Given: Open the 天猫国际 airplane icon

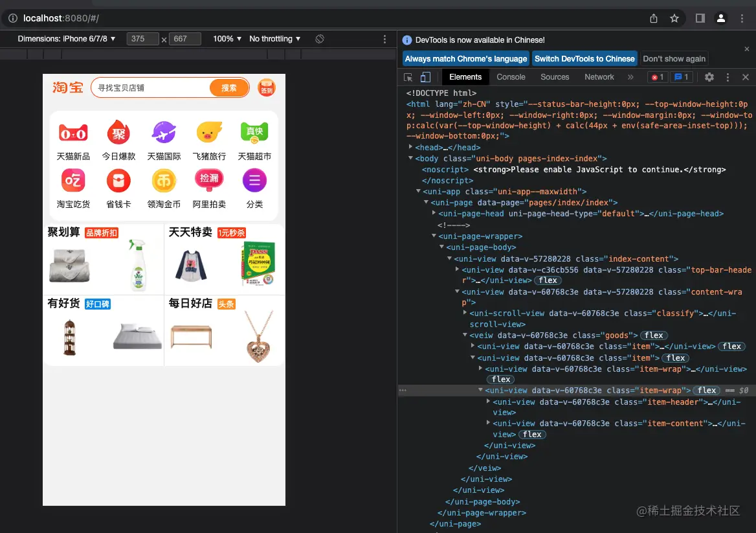Looking at the screenshot, I should point(164,132).
